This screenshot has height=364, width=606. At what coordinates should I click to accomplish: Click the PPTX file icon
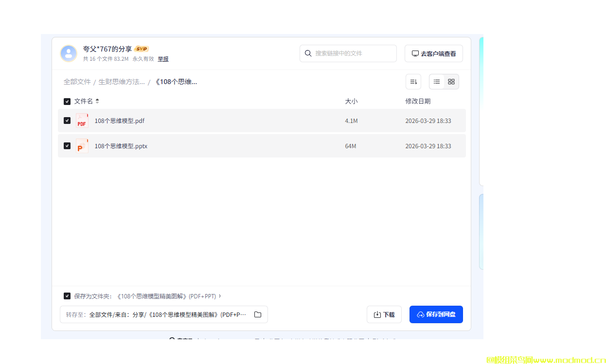(82, 146)
